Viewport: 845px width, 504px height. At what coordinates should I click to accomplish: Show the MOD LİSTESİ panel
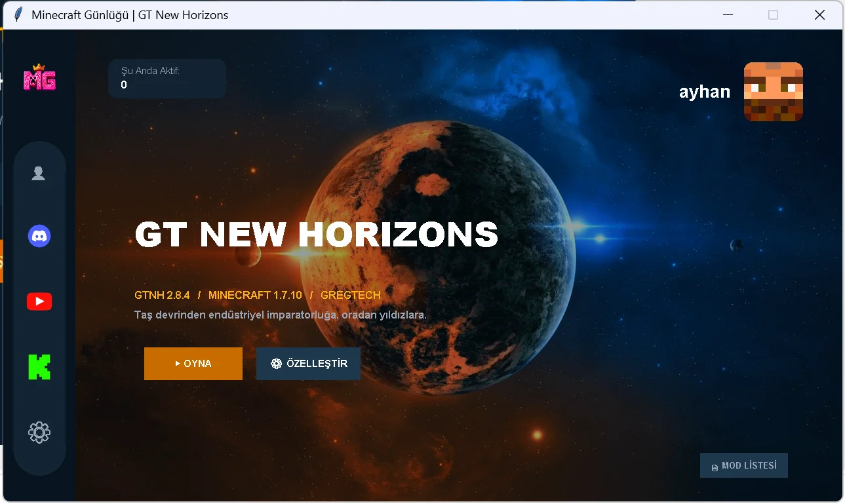(x=744, y=465)
